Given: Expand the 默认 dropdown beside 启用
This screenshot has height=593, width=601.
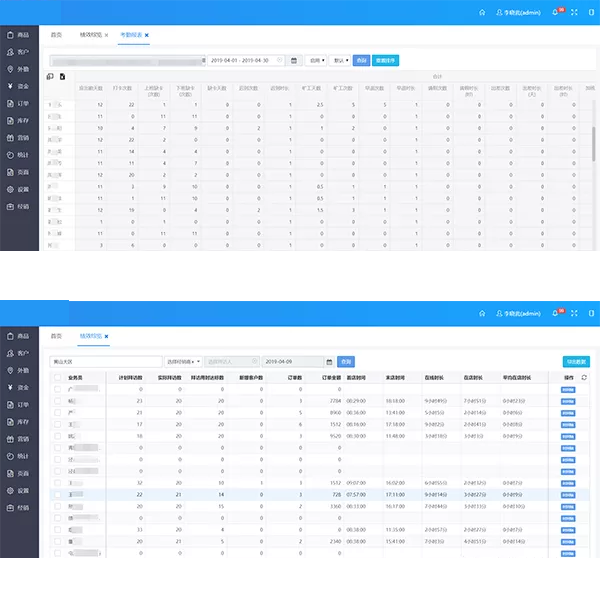Looking at the screenshot, I should (x=340, y=60).
